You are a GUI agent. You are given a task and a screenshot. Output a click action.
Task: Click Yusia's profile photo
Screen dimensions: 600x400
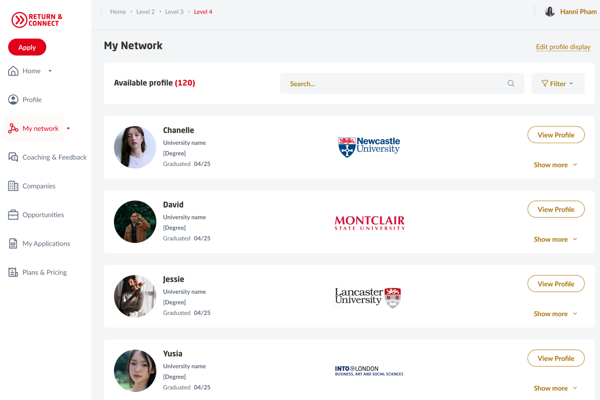135,371
